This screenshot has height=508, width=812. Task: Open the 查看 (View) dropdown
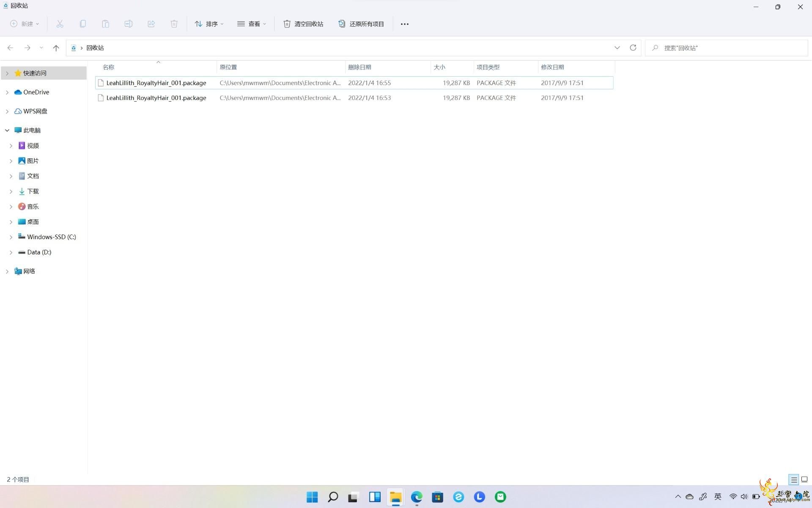252,24
